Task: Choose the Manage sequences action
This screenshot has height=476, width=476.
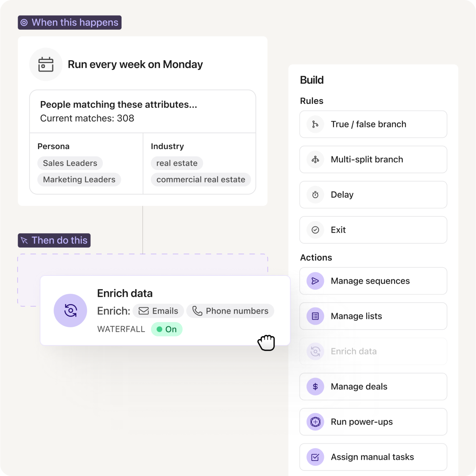Action: pyautogui.click(x=373, y=281)
